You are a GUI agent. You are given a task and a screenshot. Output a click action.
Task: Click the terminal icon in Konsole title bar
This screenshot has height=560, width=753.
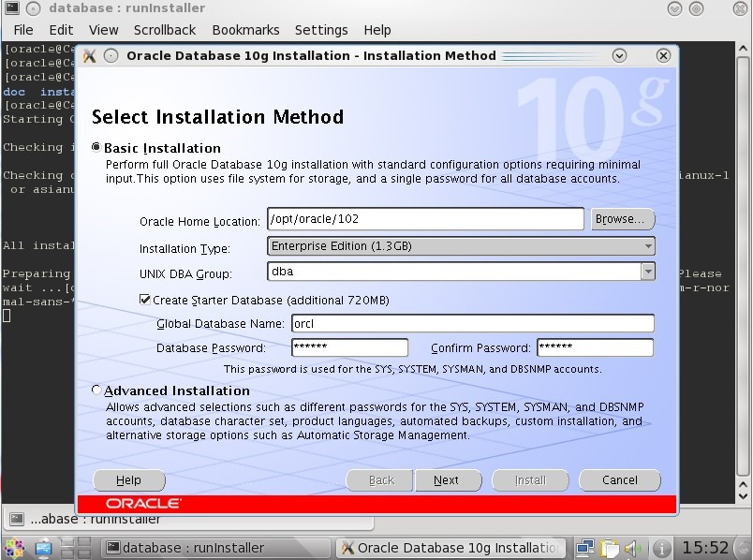[11, 8]
